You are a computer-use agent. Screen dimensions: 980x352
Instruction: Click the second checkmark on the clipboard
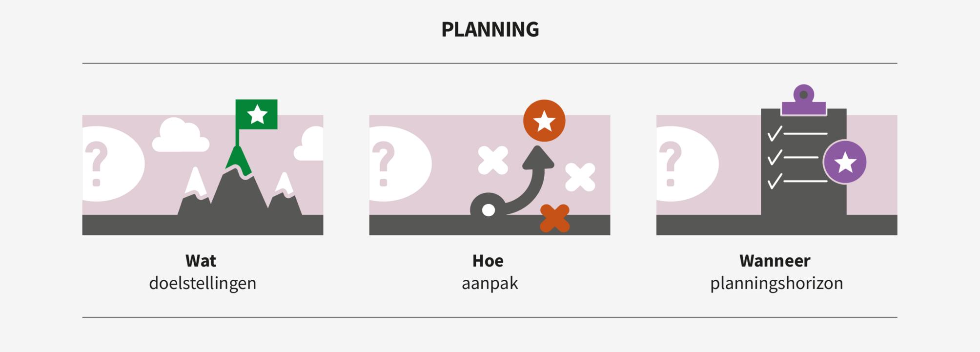(774, 157)
